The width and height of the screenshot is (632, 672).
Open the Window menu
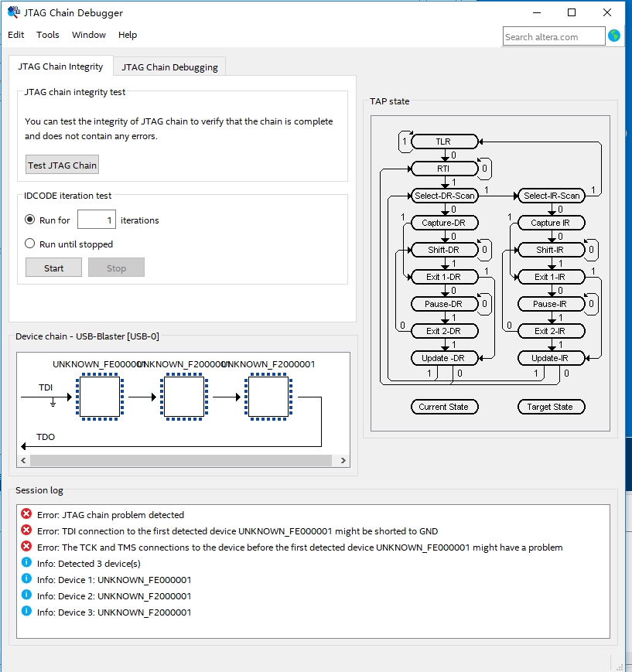[x=88, y=35]
